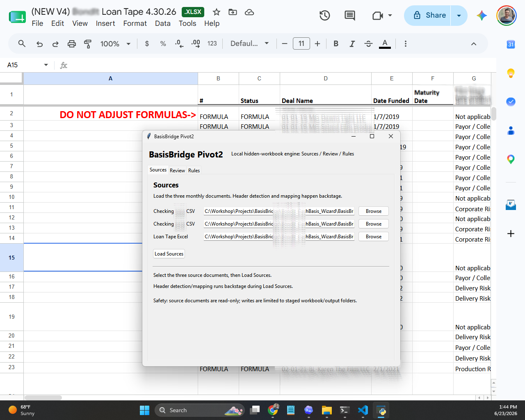
Task: Open File Explorer from the taskbar
Action: coord(327,410)
